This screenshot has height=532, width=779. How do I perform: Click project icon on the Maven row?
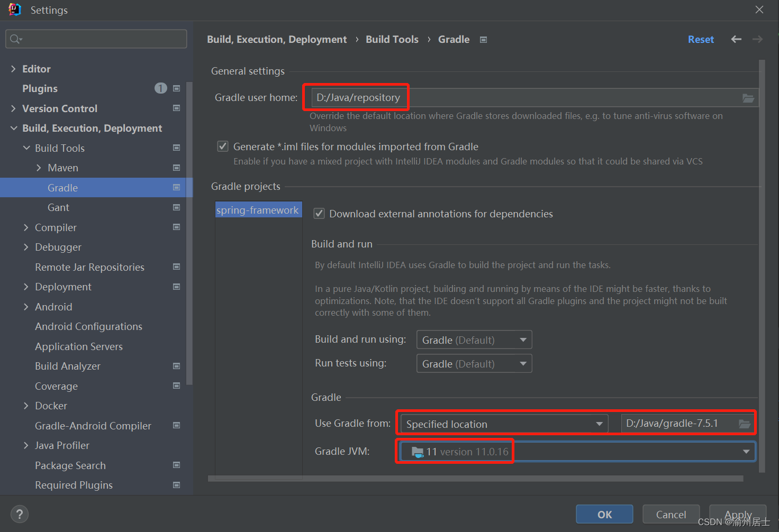point(177,168)
